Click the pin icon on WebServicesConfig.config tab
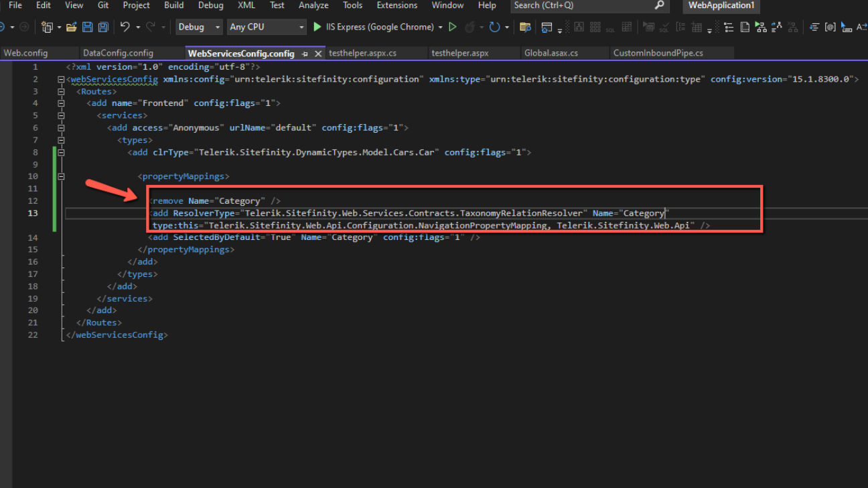The width and height of the screenshot is (868, 488). tap(305, 53)
